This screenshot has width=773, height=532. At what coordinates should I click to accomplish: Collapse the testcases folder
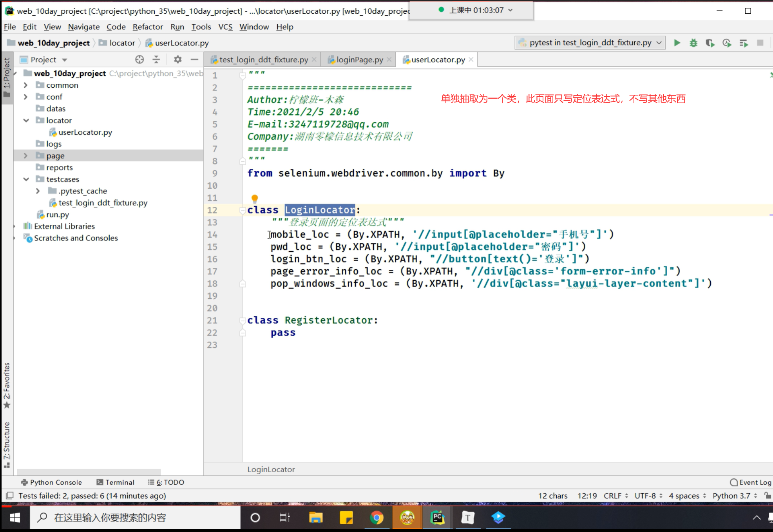coord(26,179)
